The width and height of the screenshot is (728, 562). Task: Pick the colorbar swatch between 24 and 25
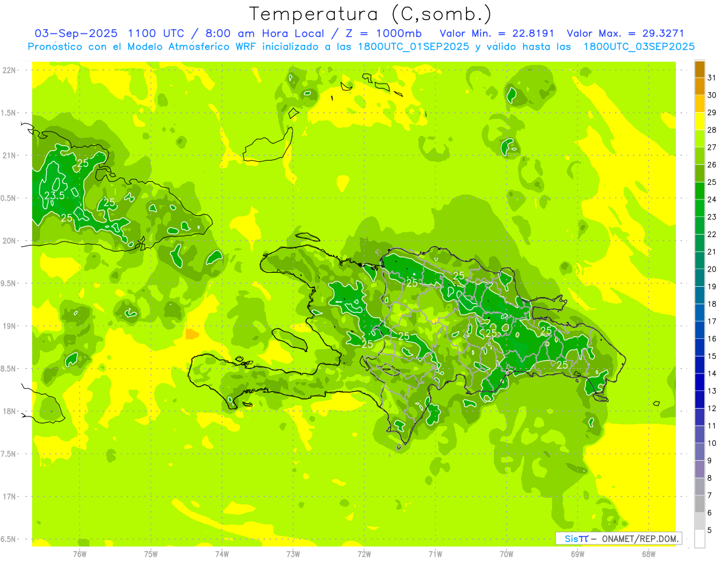699,191
